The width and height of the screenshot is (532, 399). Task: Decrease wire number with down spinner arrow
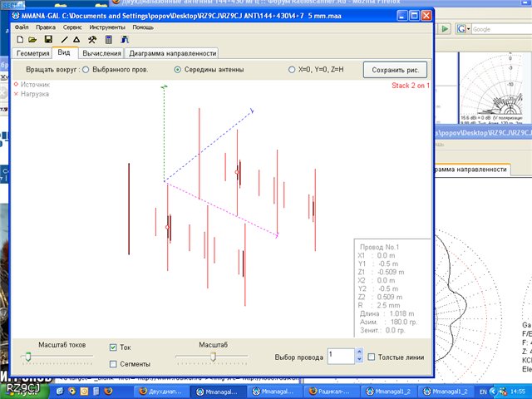click(x=359, y=359)
